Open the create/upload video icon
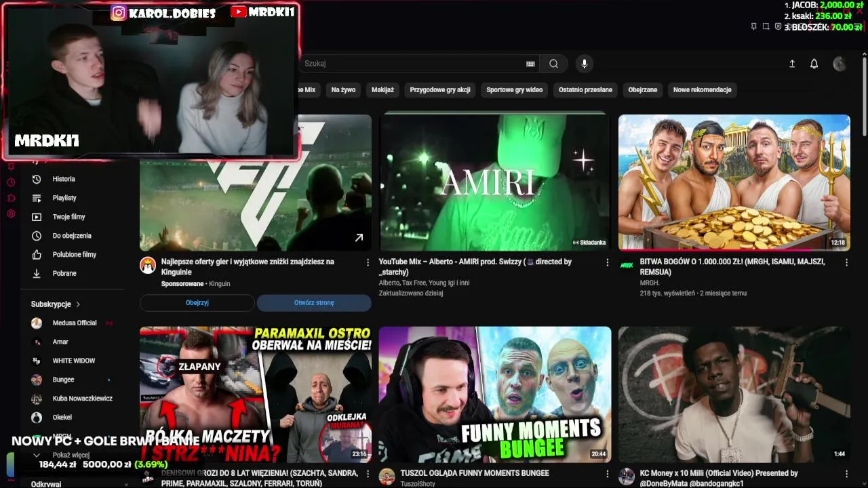 tap(792, 64)
